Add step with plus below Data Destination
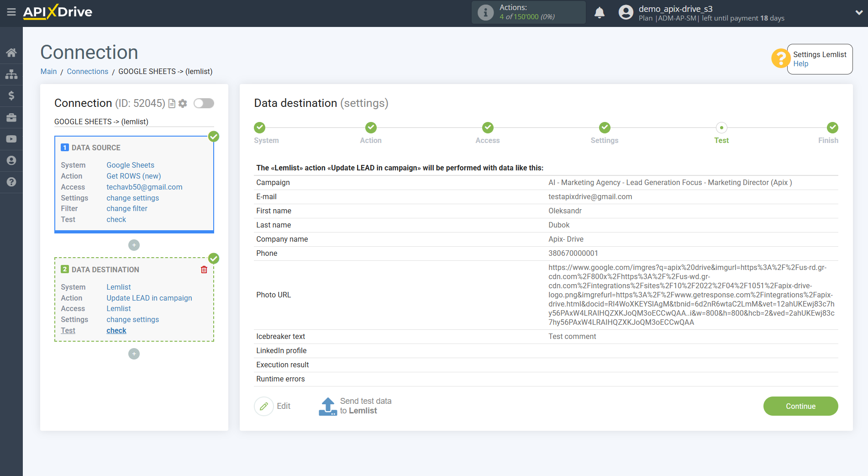The width and height of the screenshot is (868, 476). pos(134,354)
